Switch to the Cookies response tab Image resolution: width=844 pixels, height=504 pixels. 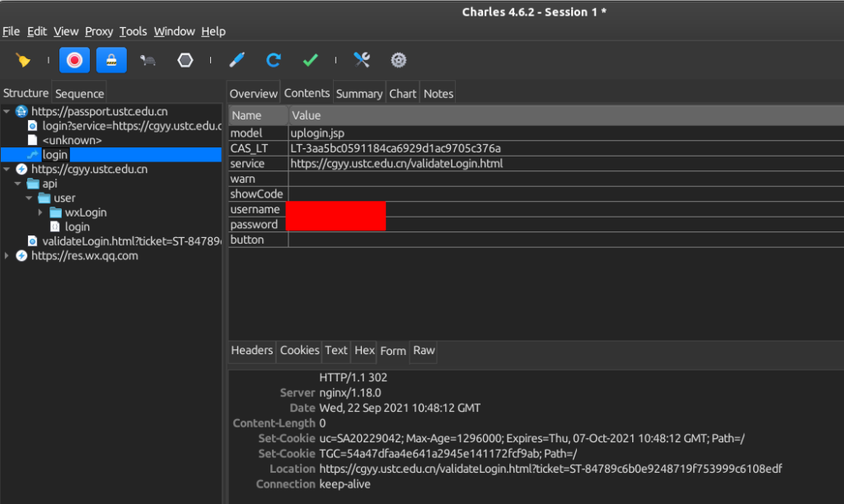coord(299,351)
